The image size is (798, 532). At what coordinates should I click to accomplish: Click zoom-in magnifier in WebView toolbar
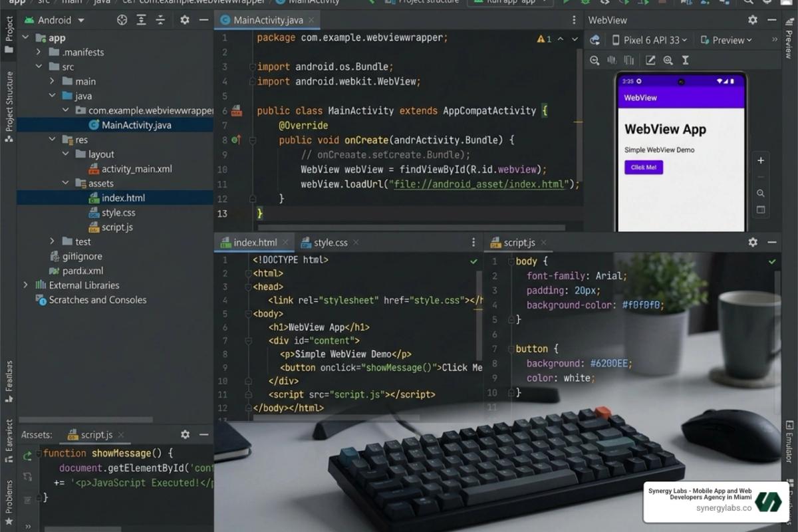point(668,61)
